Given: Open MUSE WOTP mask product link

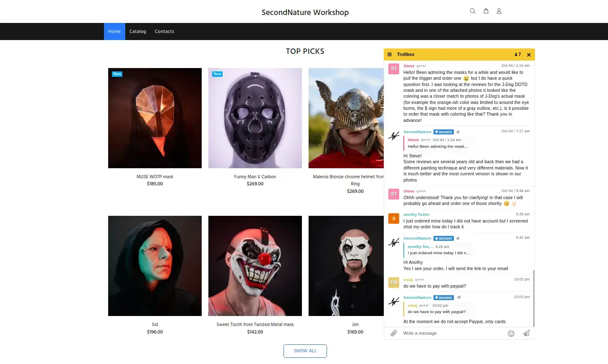Looking at the screenshot, I should [155, 177].
